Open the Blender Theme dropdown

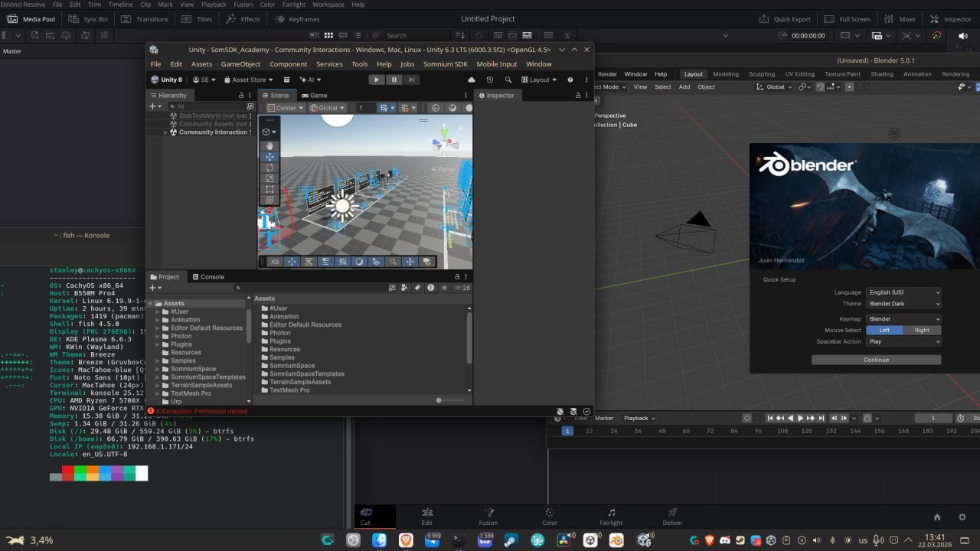coord(903,304)
